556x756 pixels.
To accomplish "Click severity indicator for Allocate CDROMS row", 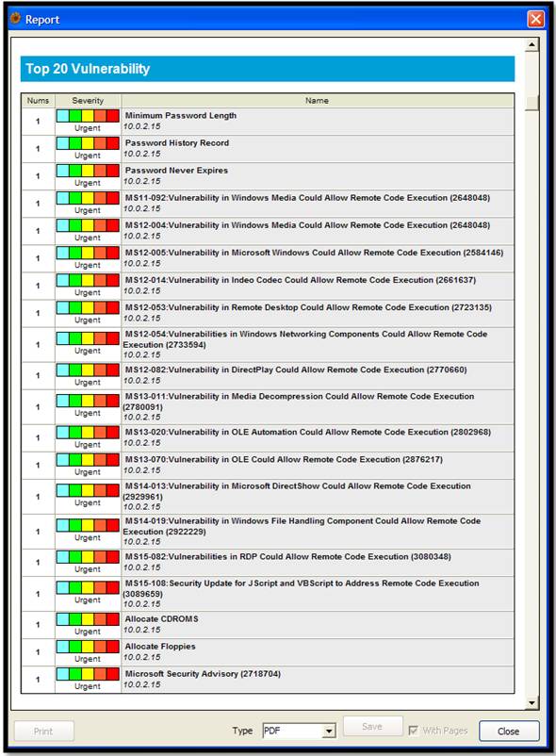I will (88, 619).
